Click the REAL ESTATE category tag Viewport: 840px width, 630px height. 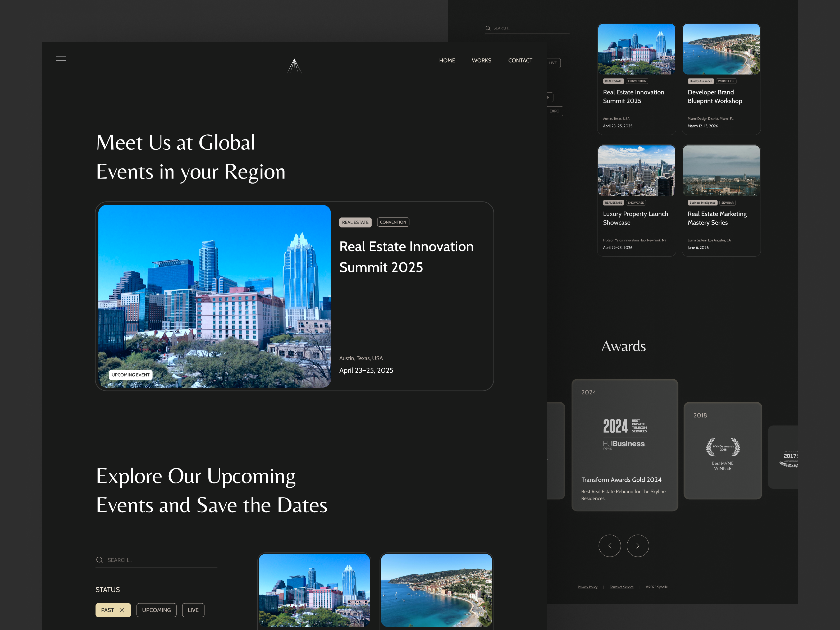pyautogui.click(x=355, y=222)
